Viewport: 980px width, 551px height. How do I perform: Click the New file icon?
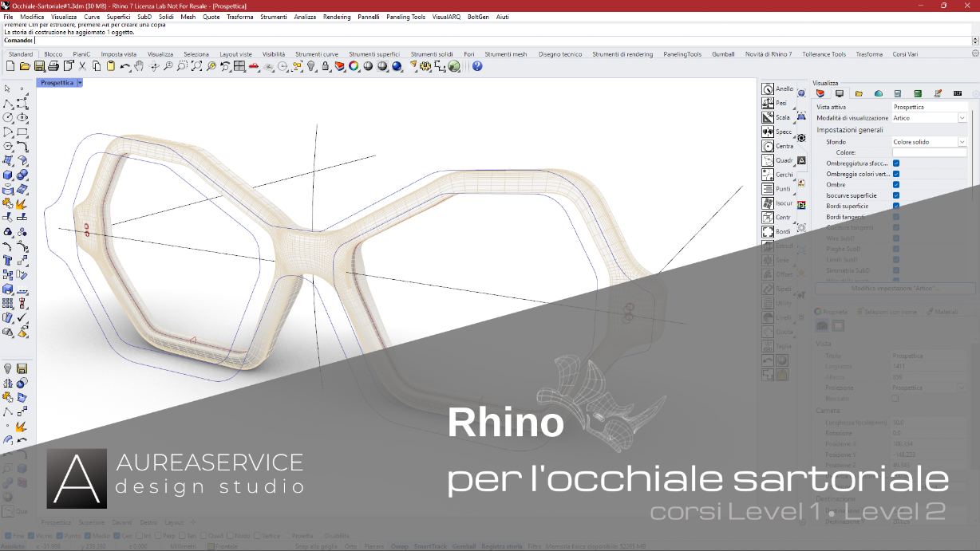10,66
